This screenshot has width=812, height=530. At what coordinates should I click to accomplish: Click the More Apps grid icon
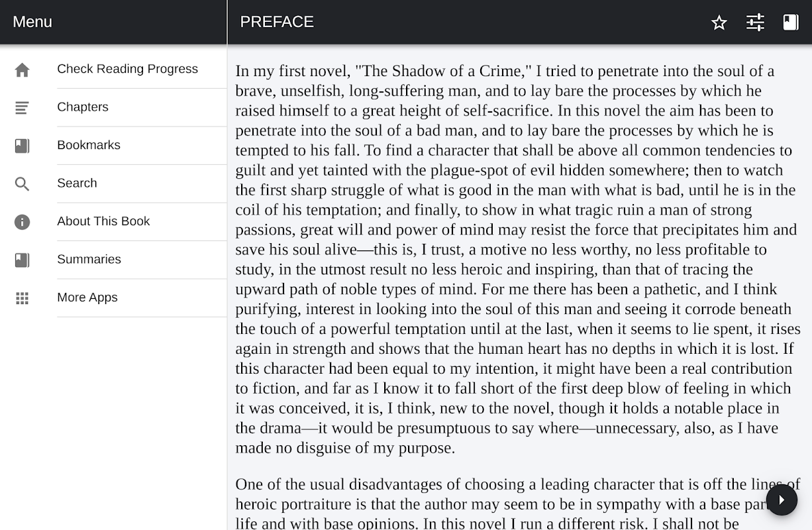pos(23,298)
